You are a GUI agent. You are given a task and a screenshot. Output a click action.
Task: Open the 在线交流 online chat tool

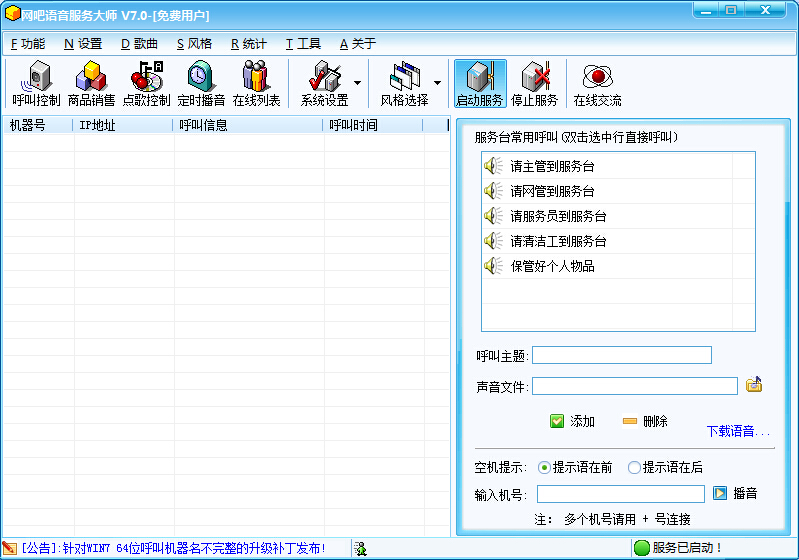[597, 84]
